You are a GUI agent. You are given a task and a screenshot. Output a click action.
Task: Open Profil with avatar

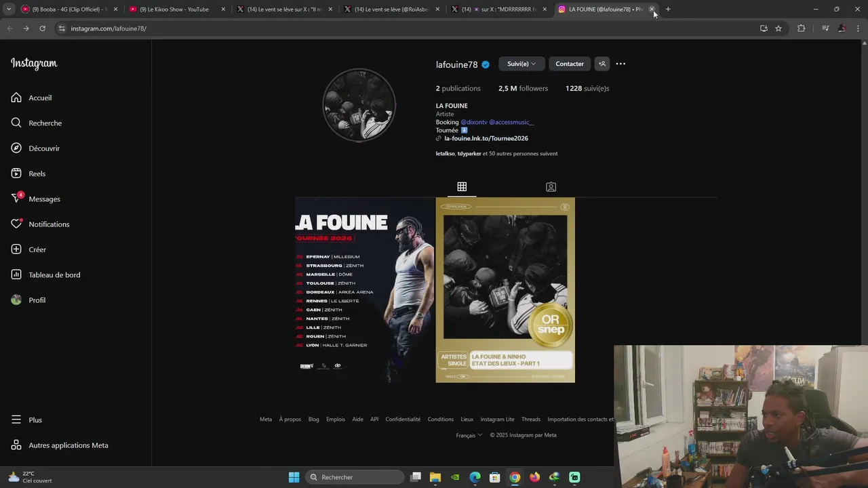coord(28,300)
